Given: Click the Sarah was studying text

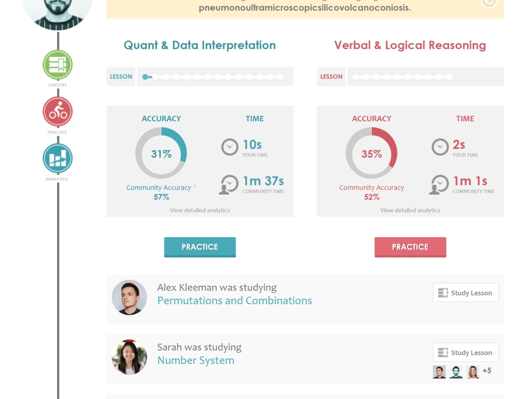Looking at the screenshot, I should (199, 347).
